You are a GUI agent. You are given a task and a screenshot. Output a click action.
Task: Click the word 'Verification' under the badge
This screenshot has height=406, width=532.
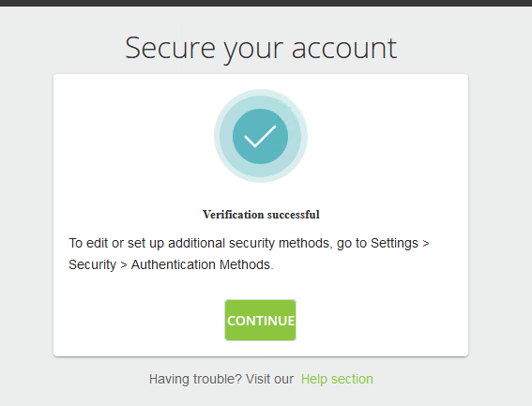[233, 215]
